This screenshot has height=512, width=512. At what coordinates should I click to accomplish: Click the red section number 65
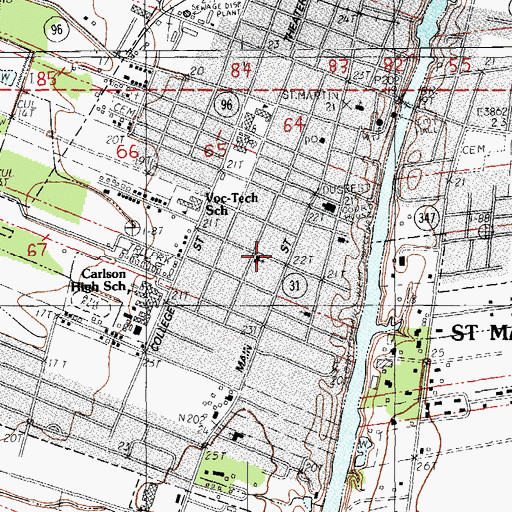[216, 150]
